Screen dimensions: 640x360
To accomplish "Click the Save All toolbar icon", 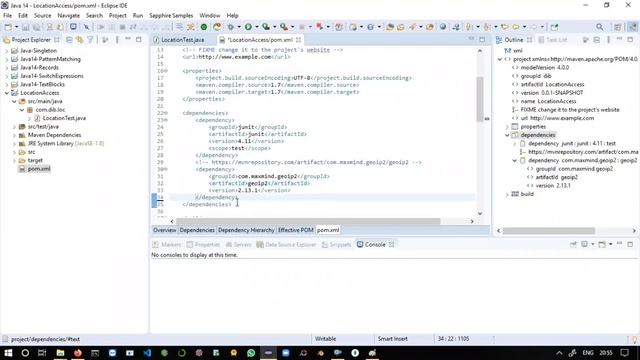I will [36, 27].
